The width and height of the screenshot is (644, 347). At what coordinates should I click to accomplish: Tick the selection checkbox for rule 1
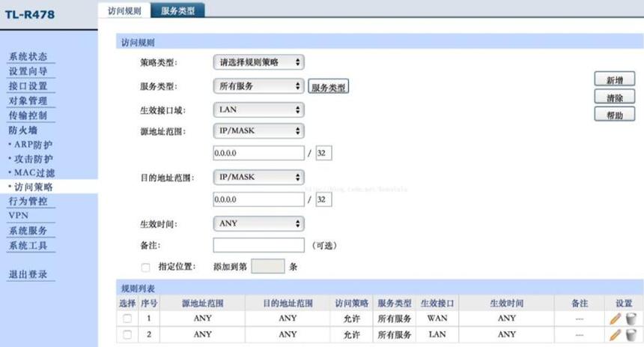127,319
